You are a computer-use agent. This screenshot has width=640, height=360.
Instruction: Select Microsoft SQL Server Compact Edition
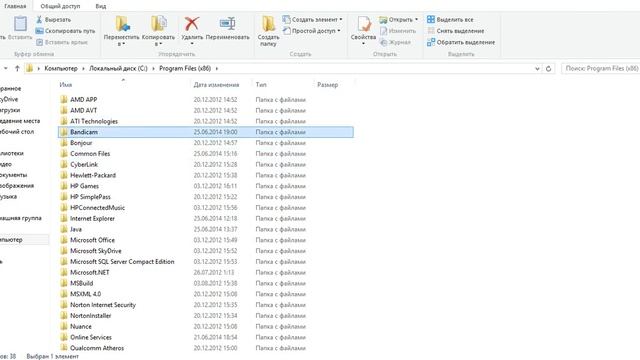tap(122, 262)
